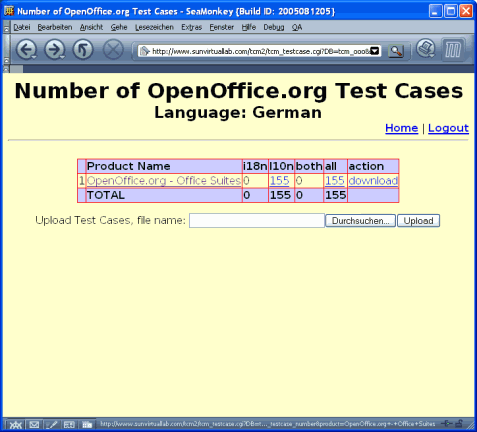Collapse the navigation toolbar grippy handle
The width and height of the screenshot is (477, 432).
coord(6,50)
